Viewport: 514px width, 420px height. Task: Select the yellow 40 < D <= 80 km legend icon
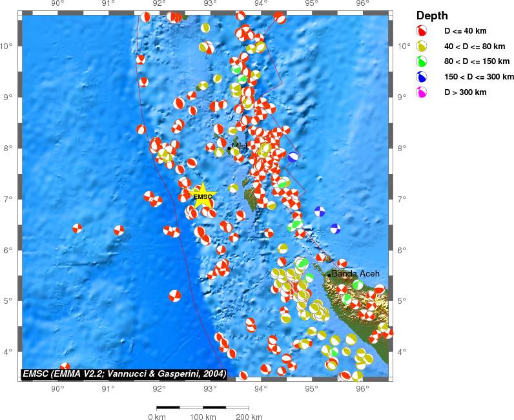422,46
